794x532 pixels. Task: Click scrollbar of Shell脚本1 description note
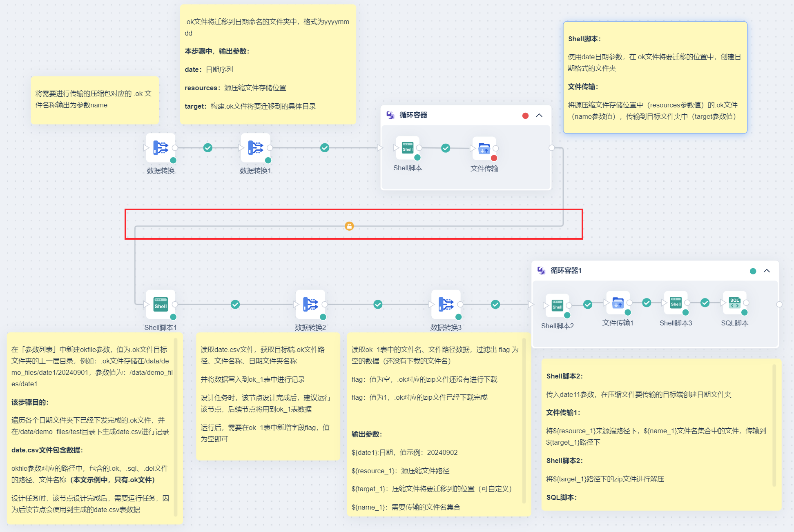[176, 427]
